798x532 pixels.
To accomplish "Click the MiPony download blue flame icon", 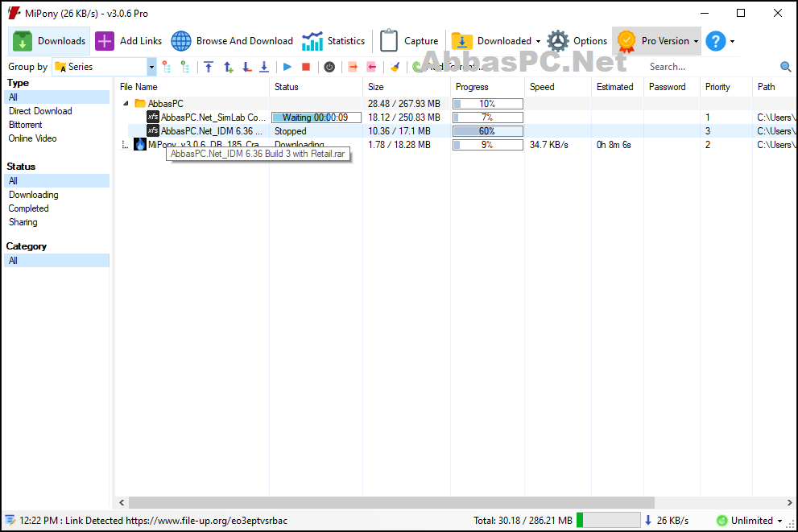I will tap(140, 144).
